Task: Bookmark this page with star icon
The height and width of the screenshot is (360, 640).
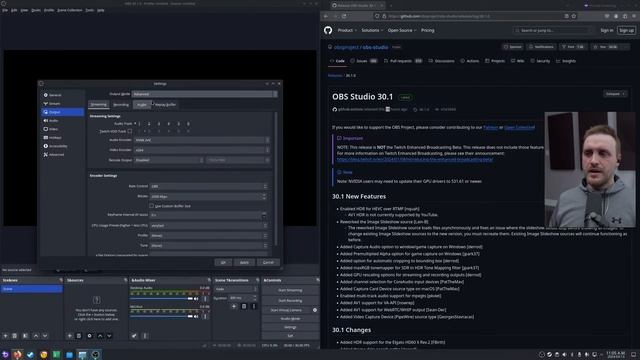Action: tap(574, 16)
